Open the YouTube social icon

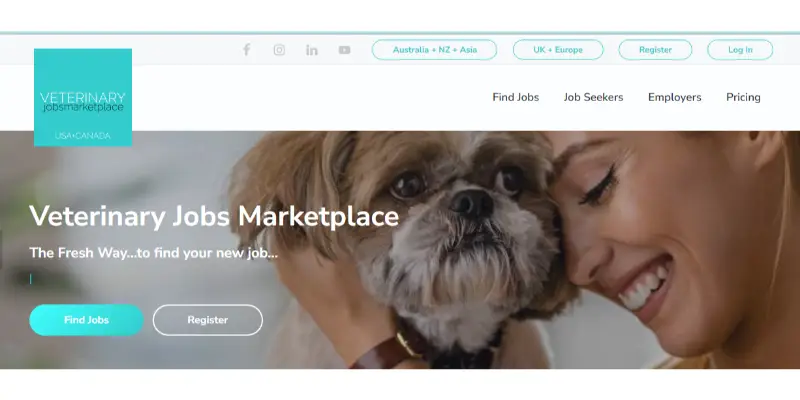[x=344, y=49]
